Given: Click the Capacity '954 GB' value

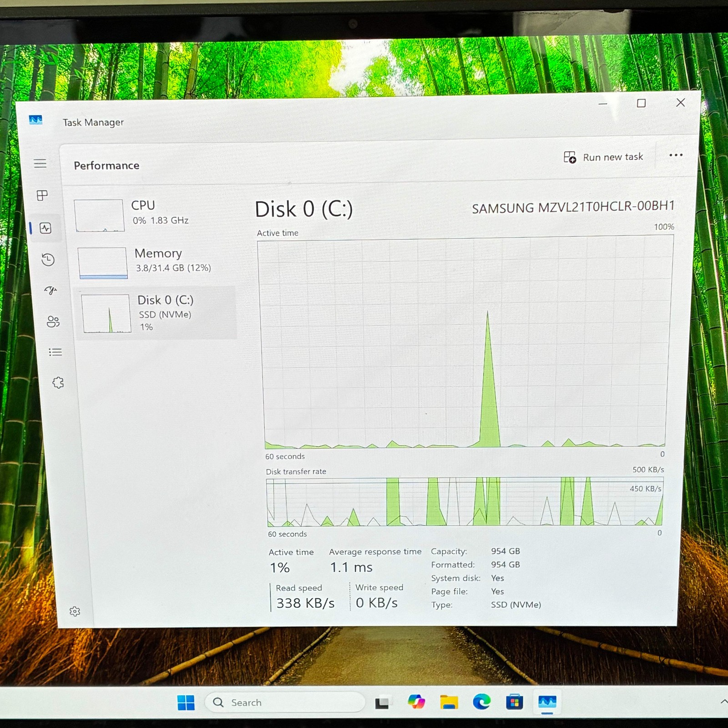Looking at the screenshot, I should point(506,551).
